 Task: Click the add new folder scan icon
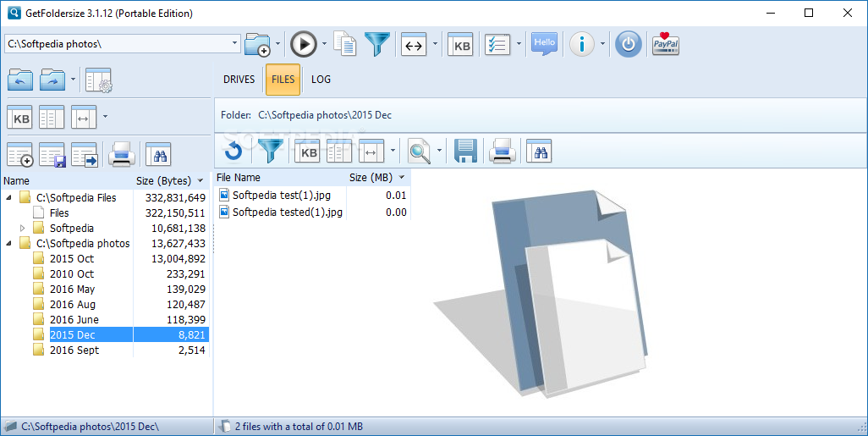pyautogui.click(x=257, y=44)
